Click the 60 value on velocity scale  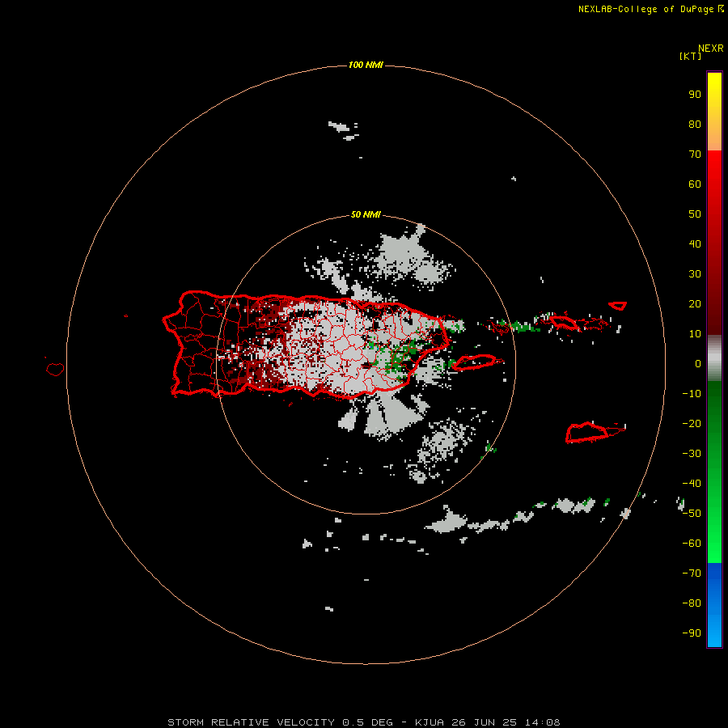[695, 184]
